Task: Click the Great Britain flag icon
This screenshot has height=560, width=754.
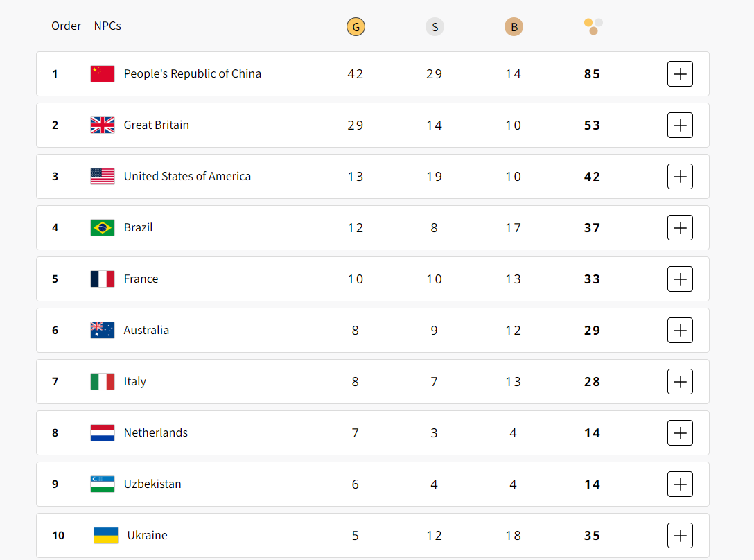Action: tap(103, 125)
